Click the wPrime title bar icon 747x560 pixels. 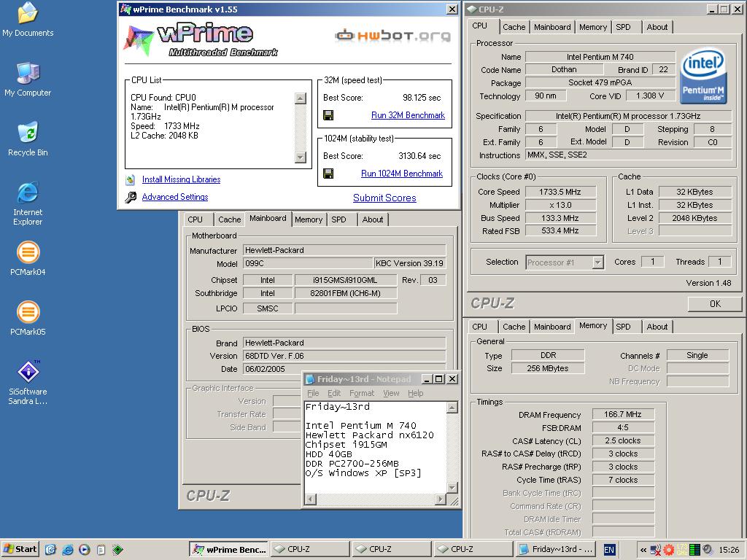[125, 9]
